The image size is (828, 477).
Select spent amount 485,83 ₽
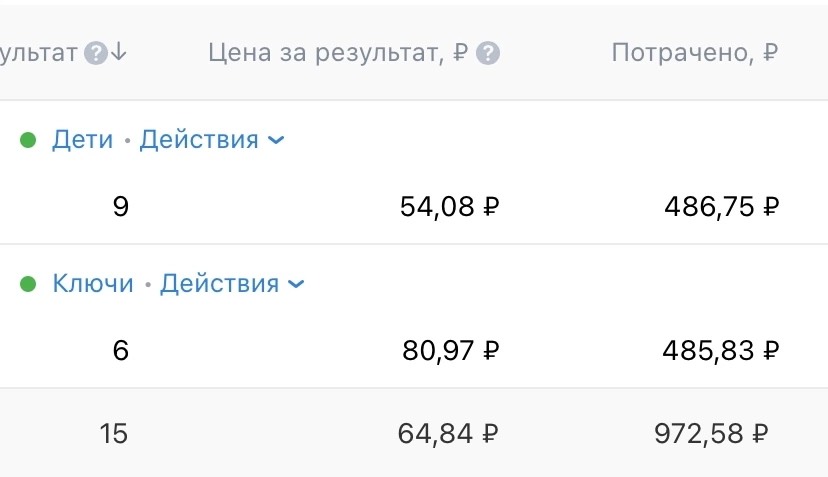click(721, 351)
